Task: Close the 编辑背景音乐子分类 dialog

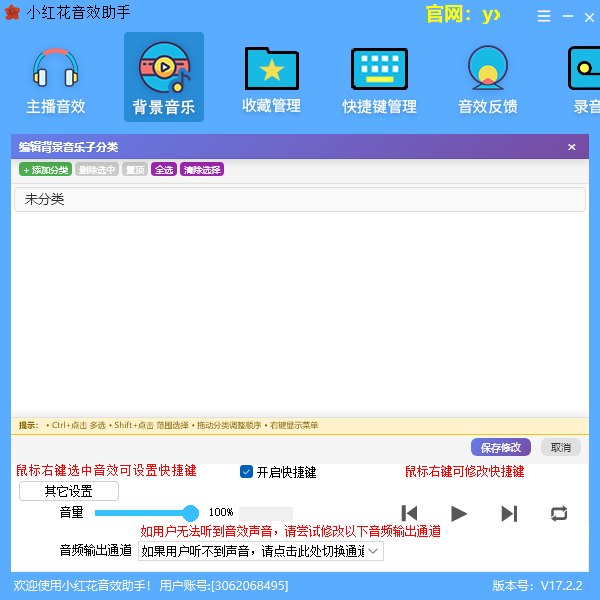Action: click(x=572, y=147)
